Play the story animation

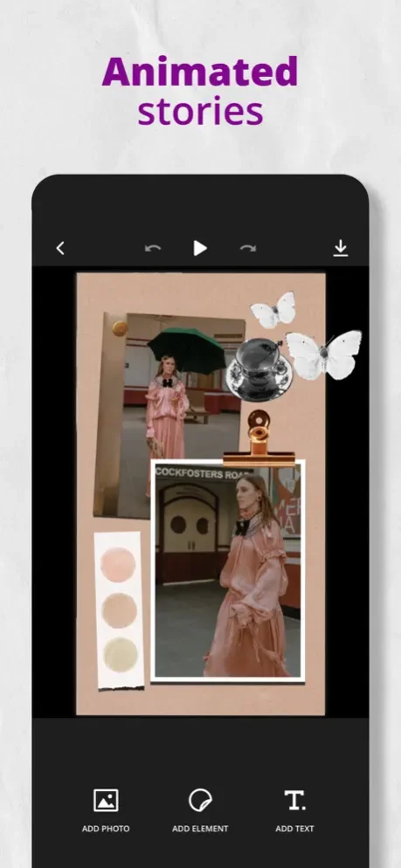[200, 248]
